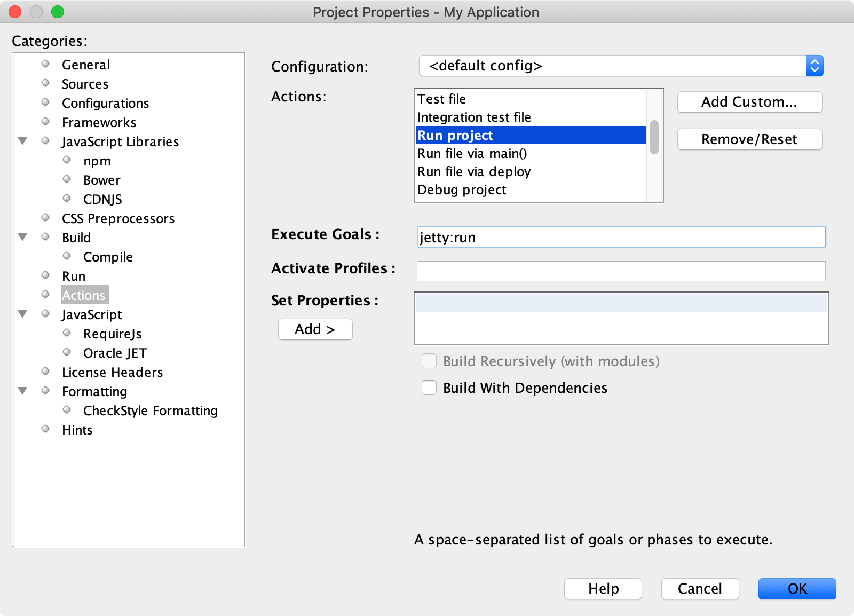Screen dimensions: 854x616
Task: Collapse the JavaScript Libraries tree node
Action: point(22,141)
